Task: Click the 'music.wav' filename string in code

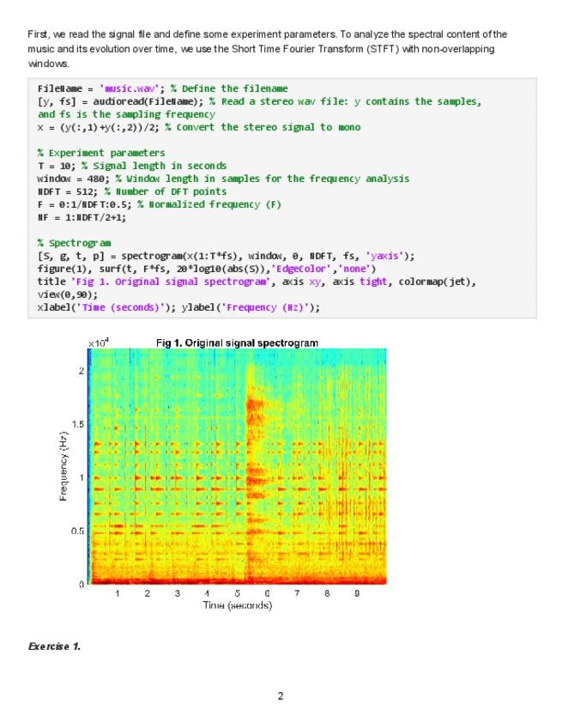Action: click(x=129, y=88)
